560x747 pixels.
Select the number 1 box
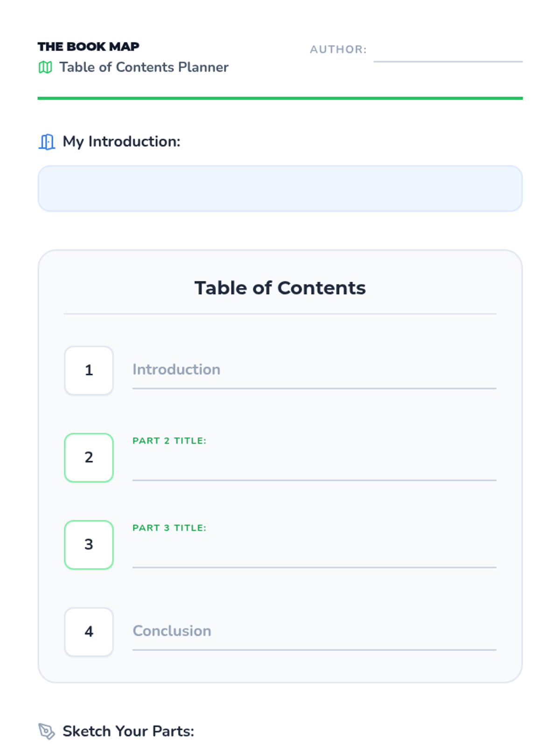coord(89,370)
